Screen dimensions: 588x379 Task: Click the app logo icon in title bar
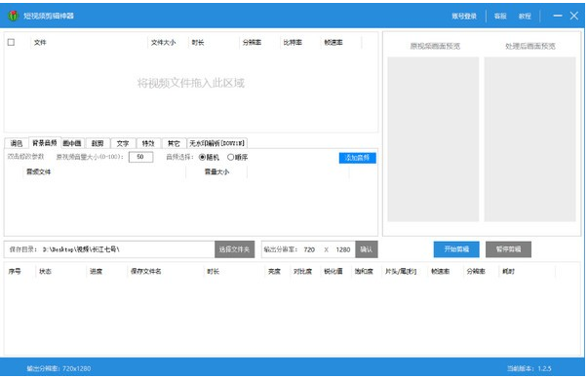(x=14, y=16)
